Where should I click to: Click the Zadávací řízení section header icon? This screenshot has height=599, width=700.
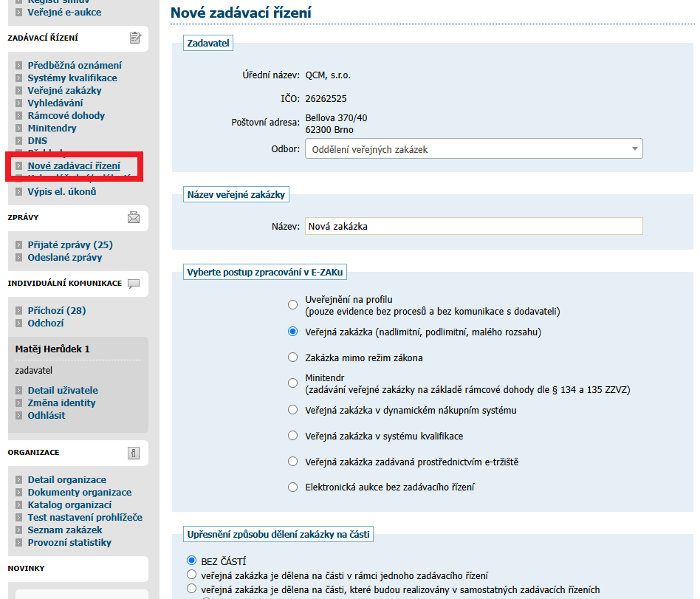(134, 38)
